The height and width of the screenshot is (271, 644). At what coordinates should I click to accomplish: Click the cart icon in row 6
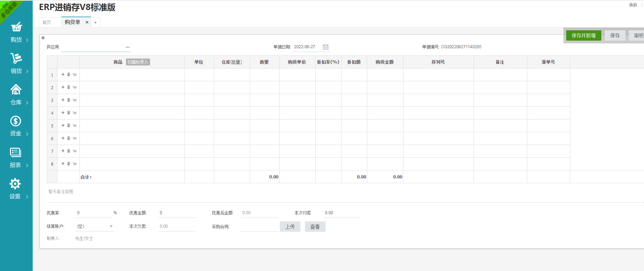pyautogui.click(x=74, y=138)
